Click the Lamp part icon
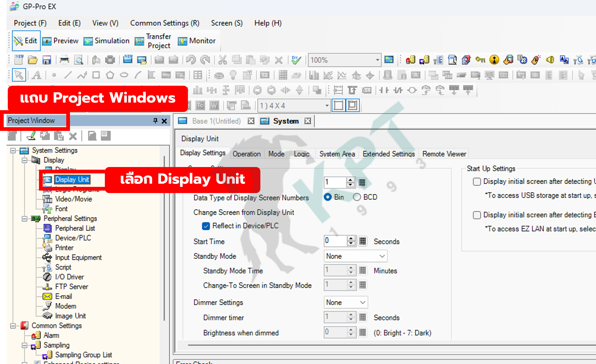Viewport: 596px width, 364px height. [233, 75]
